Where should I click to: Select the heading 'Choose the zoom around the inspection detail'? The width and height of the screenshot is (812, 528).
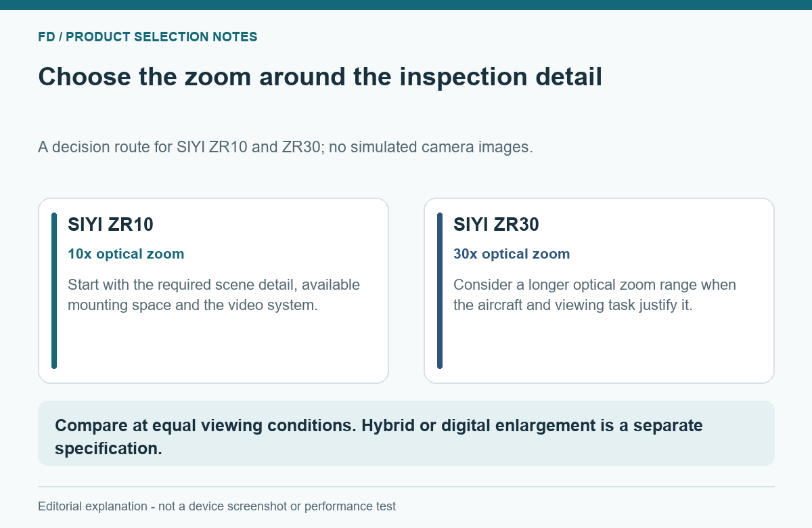tap(320, 76)
